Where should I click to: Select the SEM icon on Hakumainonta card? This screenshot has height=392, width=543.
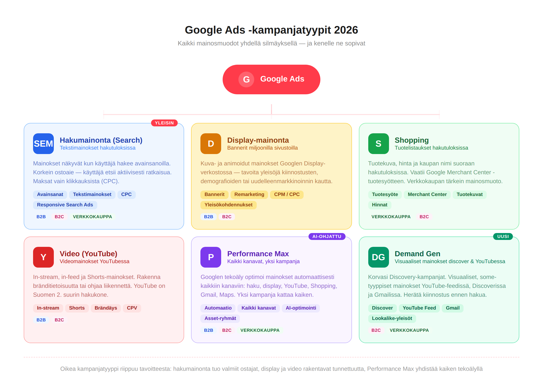coord(43,144)
